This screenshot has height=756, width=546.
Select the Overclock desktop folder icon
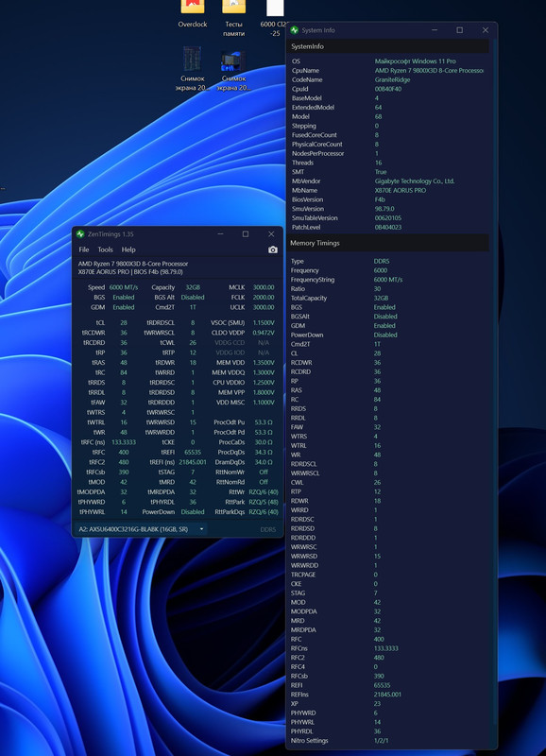(x=193, y=14)
